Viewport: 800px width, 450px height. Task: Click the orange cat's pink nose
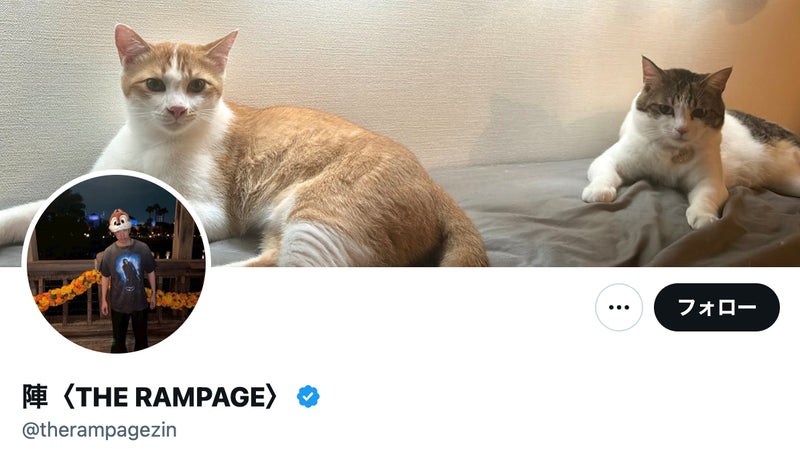(x=177, y=111)
